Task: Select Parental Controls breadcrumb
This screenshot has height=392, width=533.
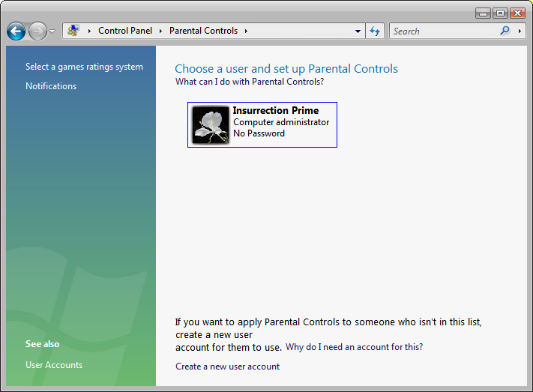Action: point(203,31)
